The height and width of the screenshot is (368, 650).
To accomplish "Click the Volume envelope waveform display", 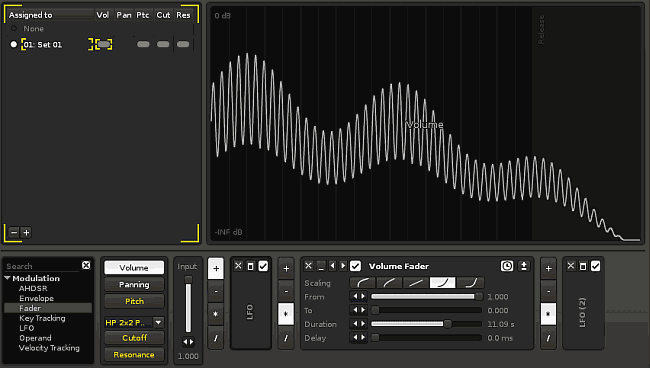I will pos(426,123).
